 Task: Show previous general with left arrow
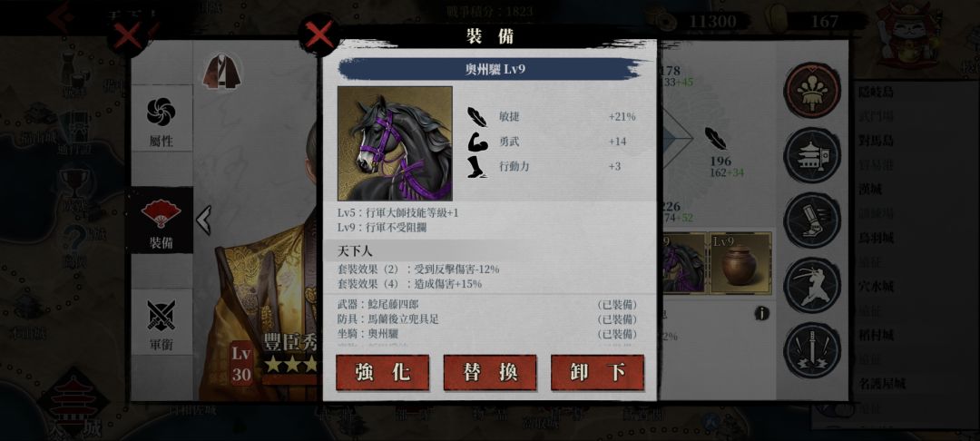click(203, 220)
